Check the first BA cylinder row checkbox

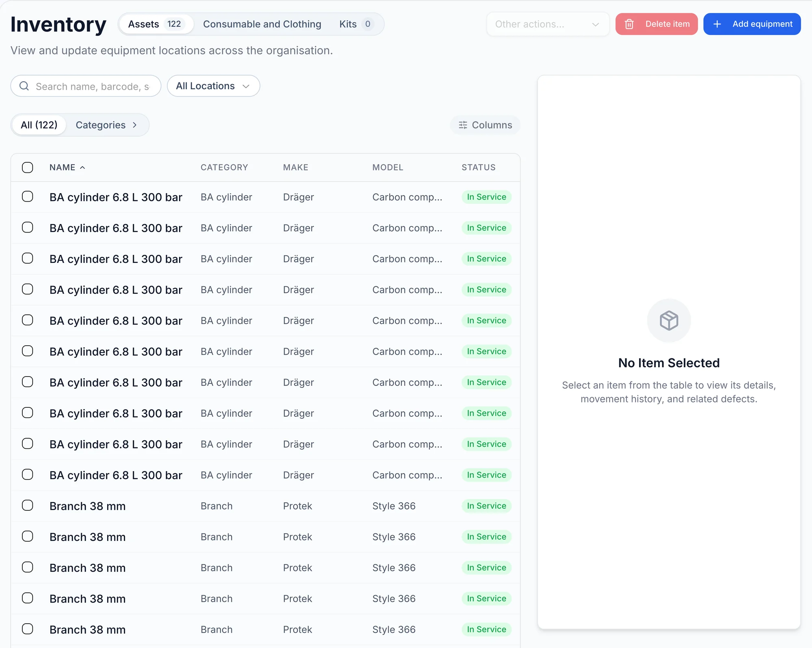tap(28, 197)
